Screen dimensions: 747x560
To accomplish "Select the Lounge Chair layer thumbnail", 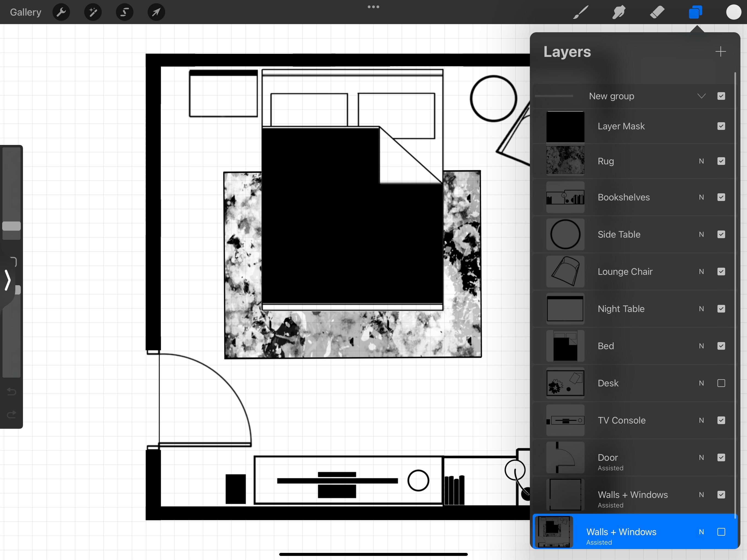I will click(x=565, y=272).
